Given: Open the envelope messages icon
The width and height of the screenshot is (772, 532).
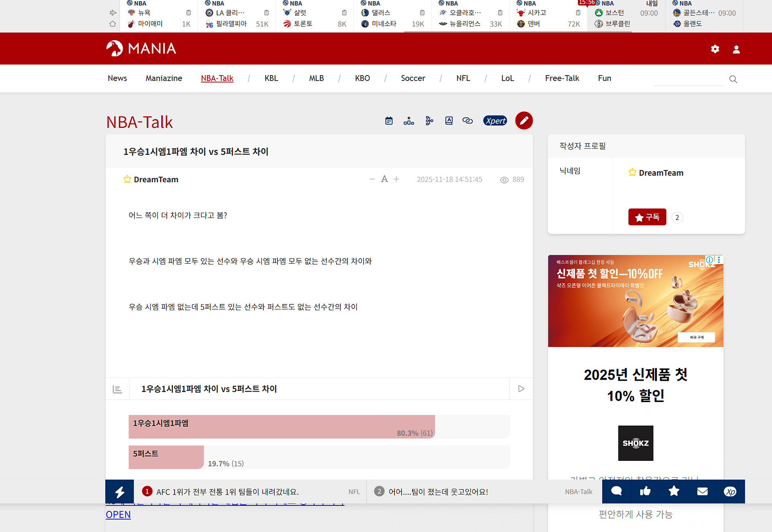Looking at the screenshot, I should pyautogui.click(x=702, y=491).
